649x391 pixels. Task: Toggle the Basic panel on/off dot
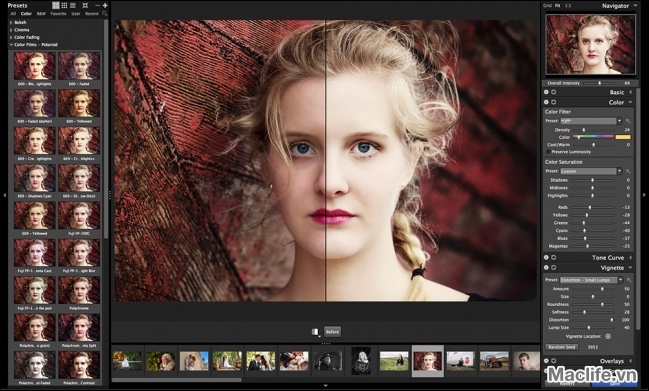(x=546, y=92)
